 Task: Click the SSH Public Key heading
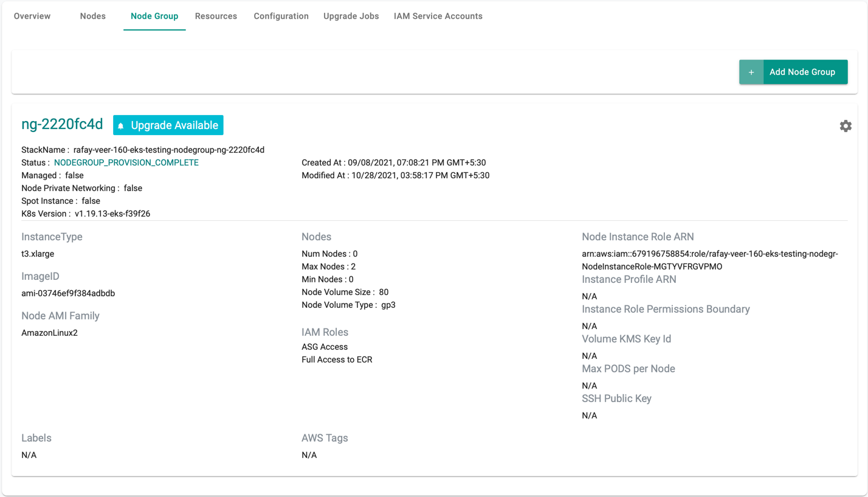pyautogui.click(x=616, y=398)
